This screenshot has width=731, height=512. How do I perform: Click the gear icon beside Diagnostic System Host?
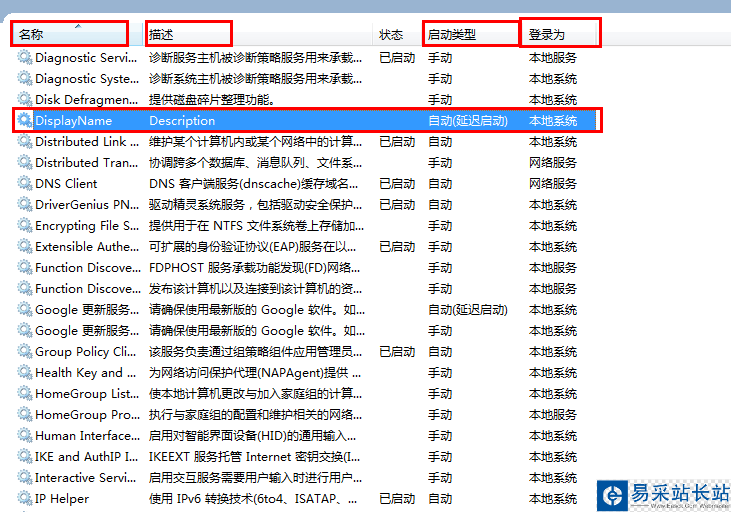[x=25, y=78]
